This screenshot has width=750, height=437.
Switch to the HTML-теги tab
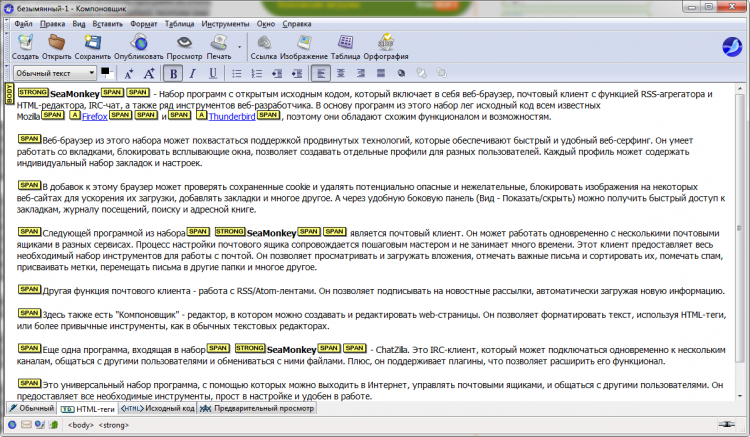tap(88, 409)
